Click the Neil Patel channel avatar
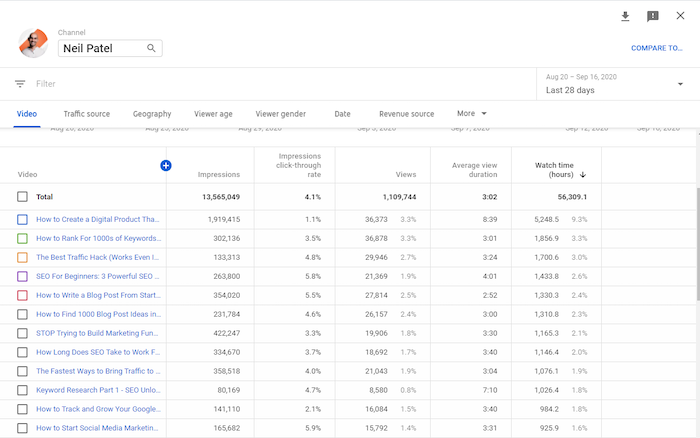This screenshot has width=700, height=438. (x=33, y=43)
